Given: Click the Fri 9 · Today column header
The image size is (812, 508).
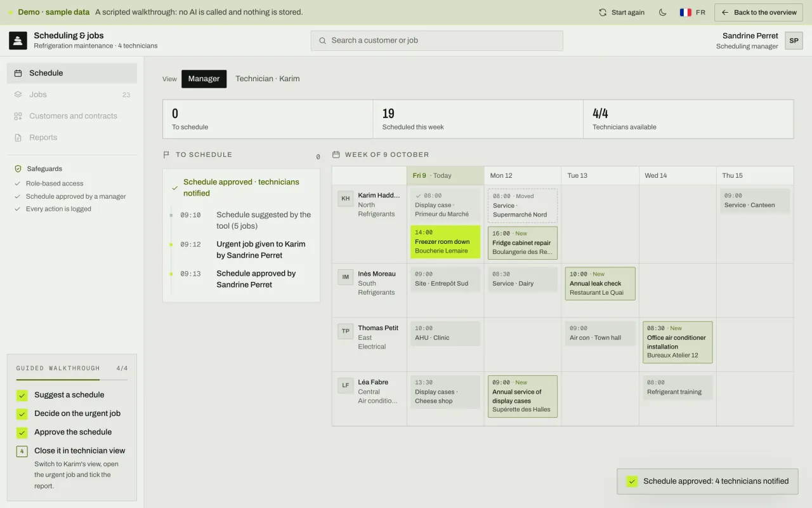Looking at the screenshot, I should pos(445,176).
